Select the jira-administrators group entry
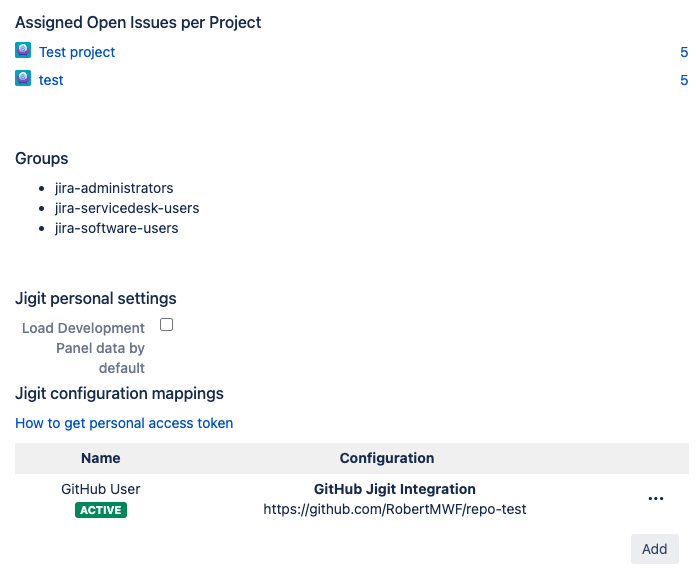The height and width of the screenshot is (576, 696). tap(114, 188)
